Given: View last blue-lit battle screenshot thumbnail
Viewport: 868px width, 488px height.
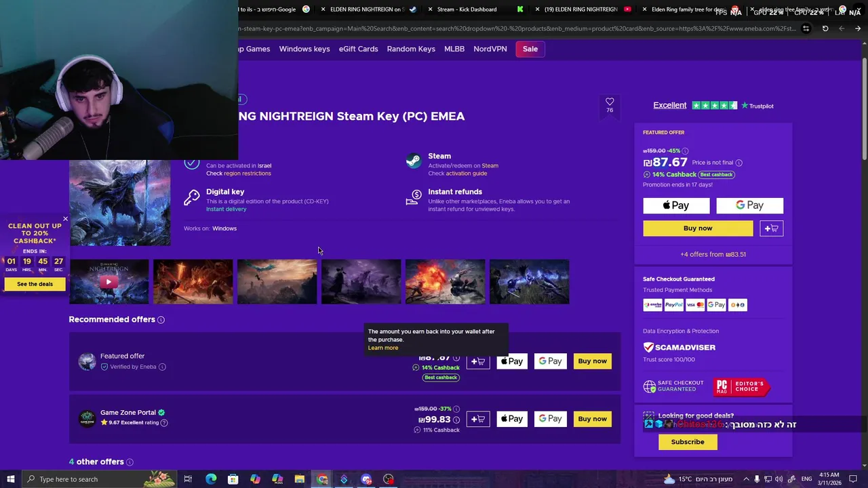Looking at the screenshot, I should (x=529, y=282).
